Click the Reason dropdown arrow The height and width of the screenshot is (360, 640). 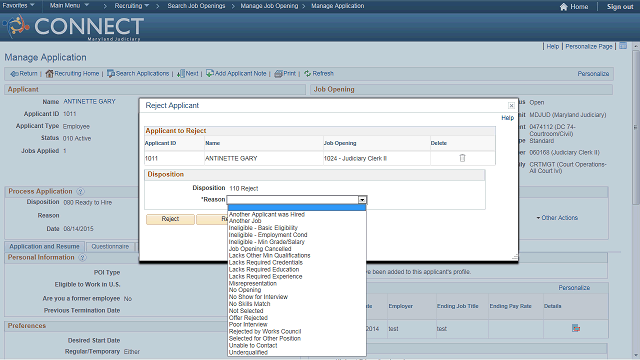362,200
